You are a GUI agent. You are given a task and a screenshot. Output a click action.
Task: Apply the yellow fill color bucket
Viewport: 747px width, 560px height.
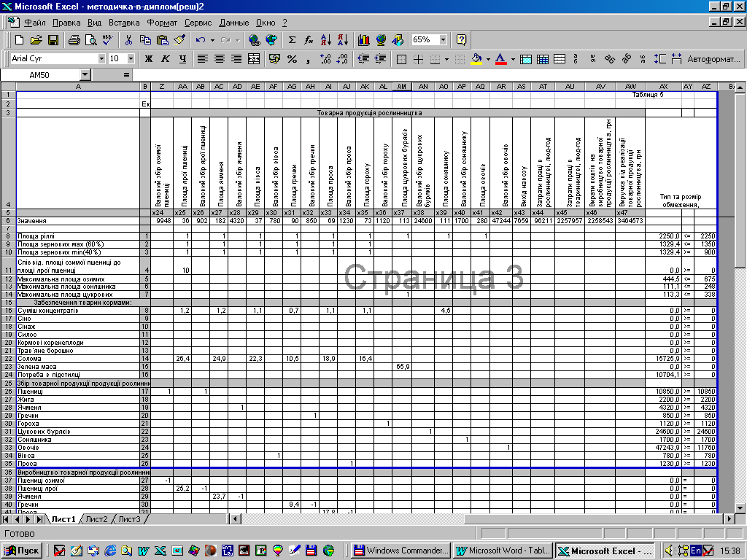click(x=477, y=59)
